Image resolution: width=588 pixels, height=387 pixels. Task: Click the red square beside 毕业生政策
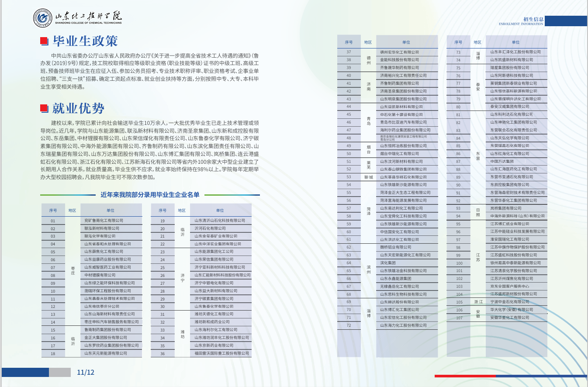tap(44, 41)
